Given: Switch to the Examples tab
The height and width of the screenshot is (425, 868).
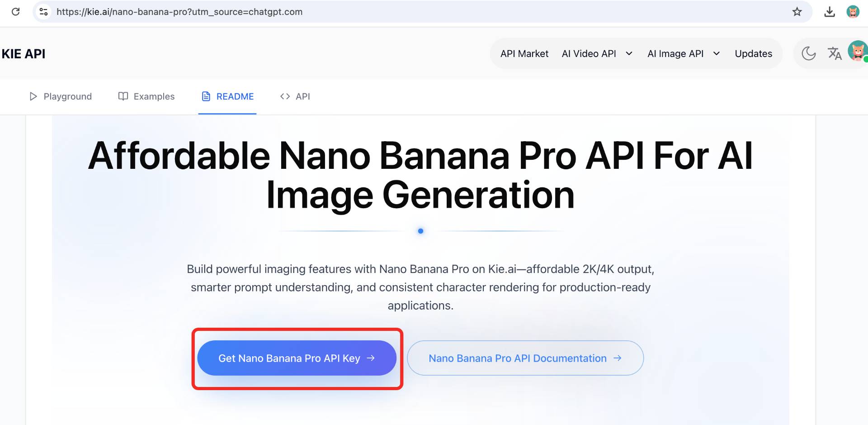Looking at the screenshot, I should 146,96.
